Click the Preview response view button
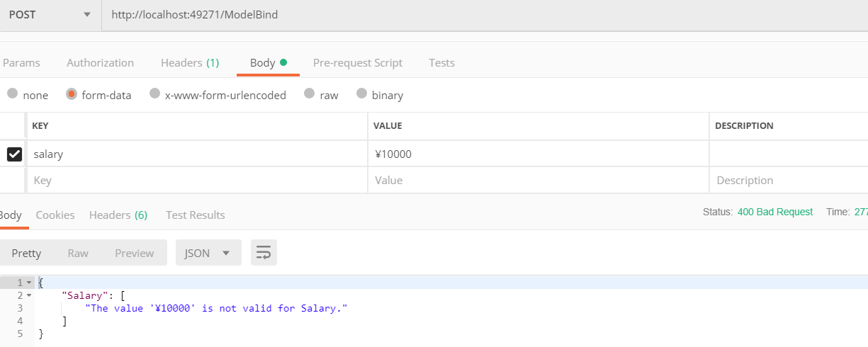Viewport: 868px width, 347px height. click(x=134, y=253)
